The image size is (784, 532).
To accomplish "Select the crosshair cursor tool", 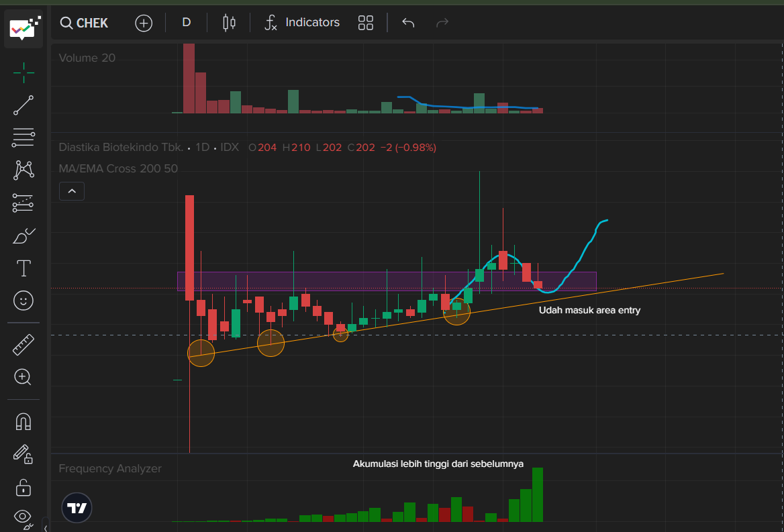I will pos(23,73).
